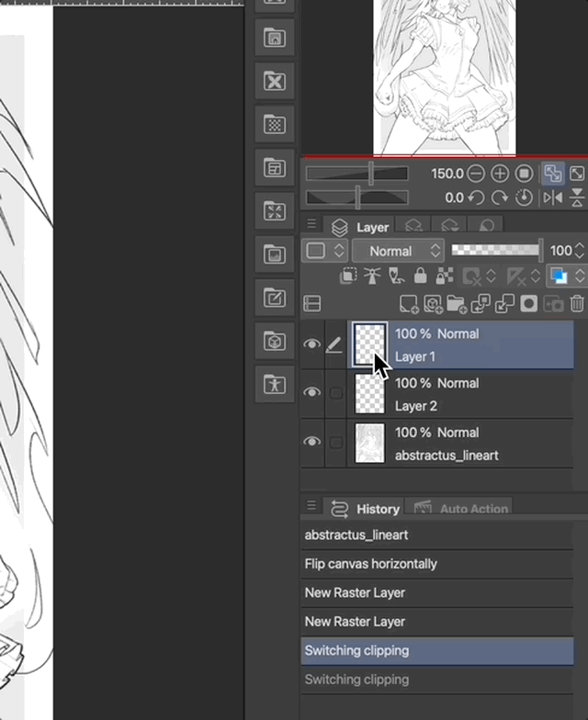Click the ruler display range icon
This screenshot has width=588, height=720.
[516, 276]
